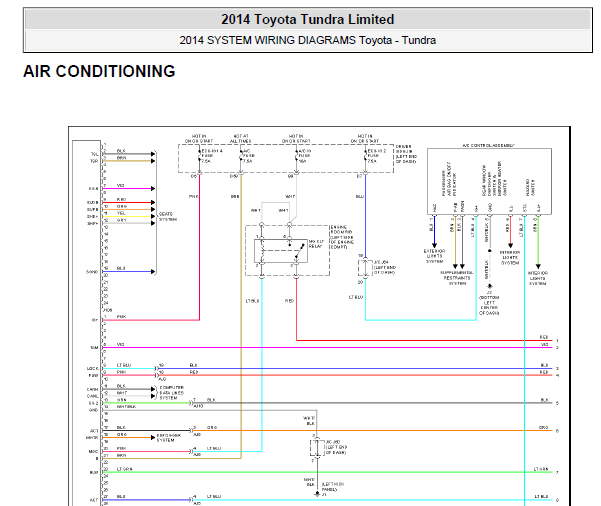Click the 'D50' connector pin label

pyautogui.click(x=233, y=176)
